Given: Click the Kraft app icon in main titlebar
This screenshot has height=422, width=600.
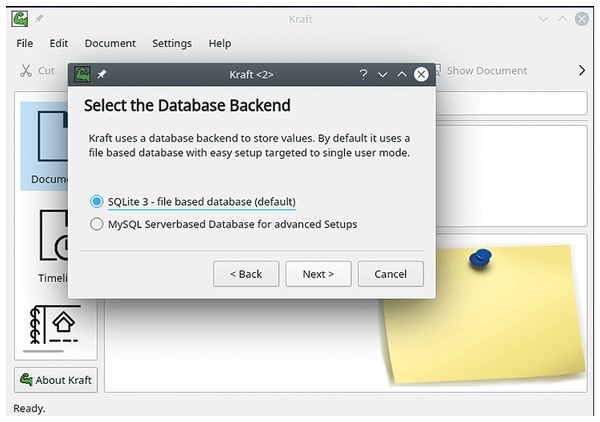Looking at the screenshot, I should tap(19, 19).
